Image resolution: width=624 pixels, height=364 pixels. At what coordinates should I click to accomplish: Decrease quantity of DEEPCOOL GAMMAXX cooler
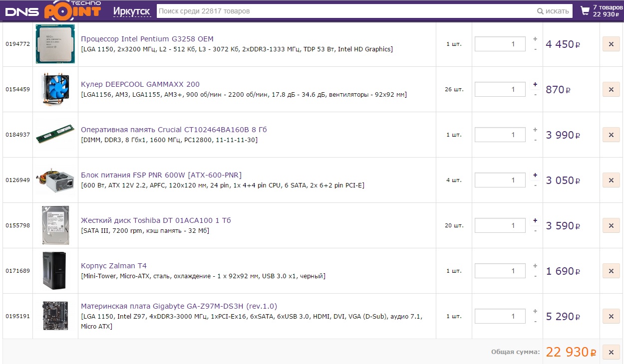point(535,94)
